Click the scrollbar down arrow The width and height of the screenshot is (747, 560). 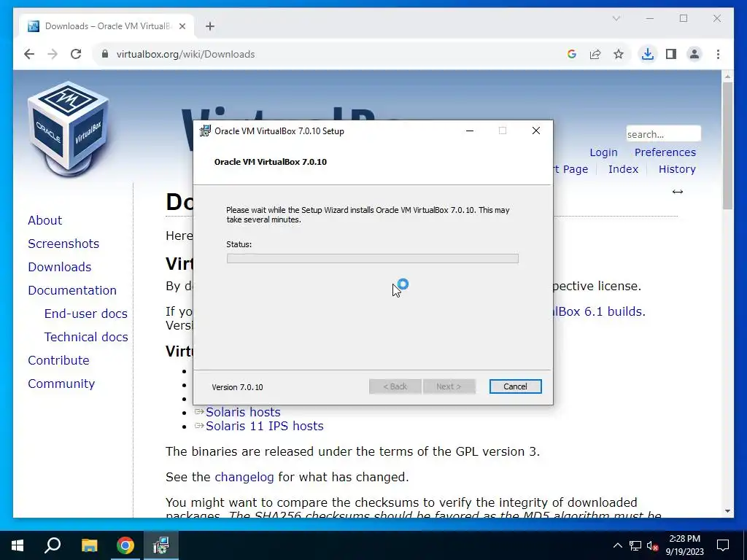pos(727,511)
